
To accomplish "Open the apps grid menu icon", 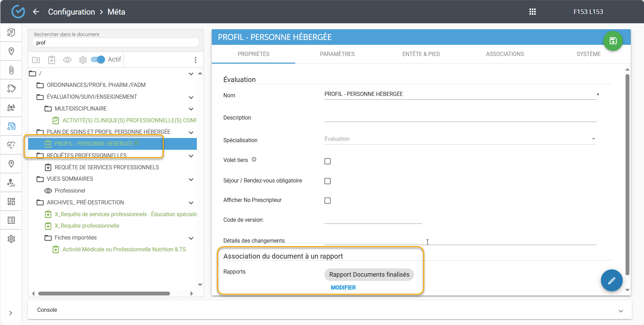I will pos(532,12).
